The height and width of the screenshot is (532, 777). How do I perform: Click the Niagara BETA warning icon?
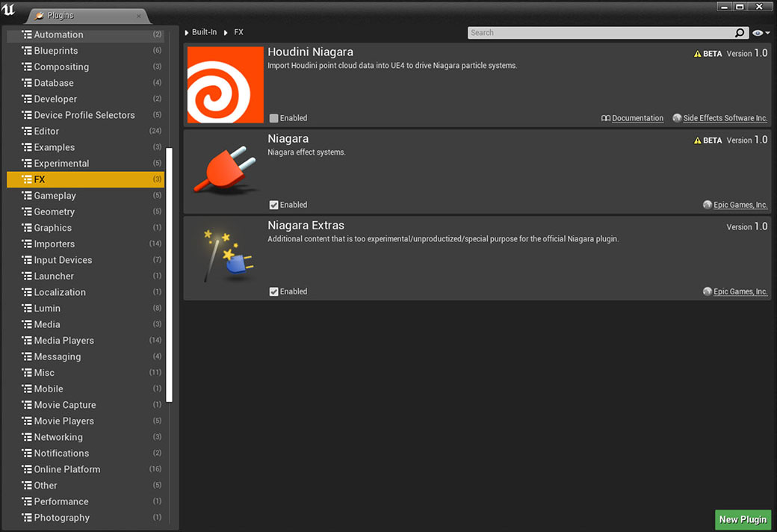coord(697,140)
